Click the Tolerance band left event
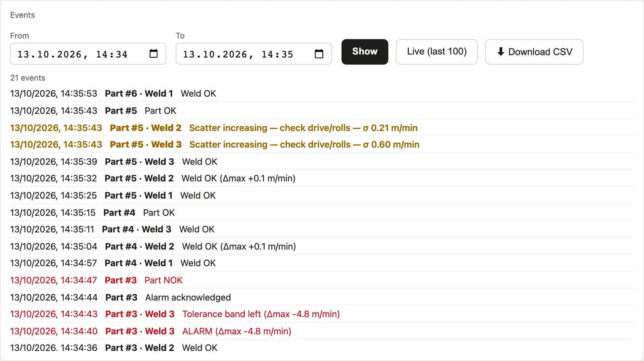This screenshot has height=361, width=644. (x=322, y=314)
